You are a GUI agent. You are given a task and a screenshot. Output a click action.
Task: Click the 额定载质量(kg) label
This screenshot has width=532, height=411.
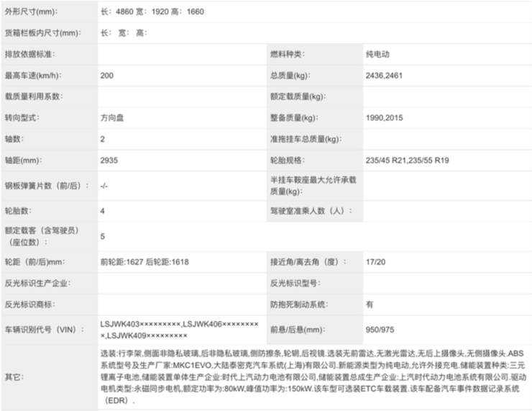[x=298, y=96]
